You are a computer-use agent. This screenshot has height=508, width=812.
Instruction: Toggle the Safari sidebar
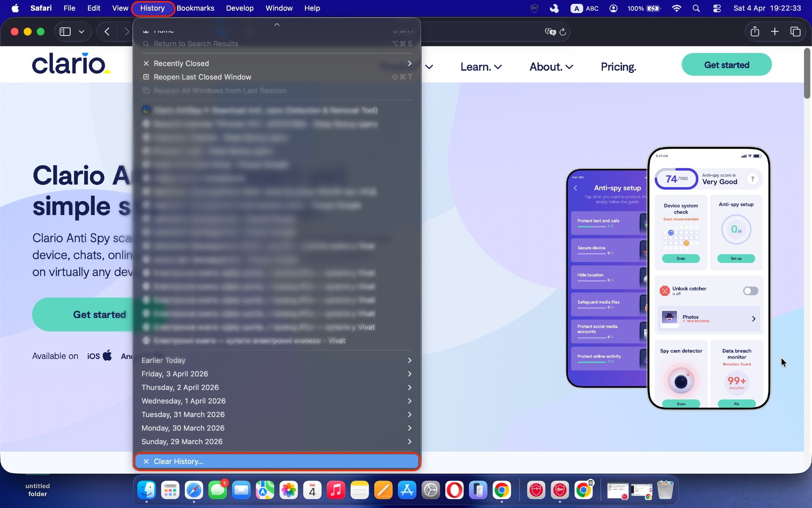pyautogui.click(x=65, y=31)
